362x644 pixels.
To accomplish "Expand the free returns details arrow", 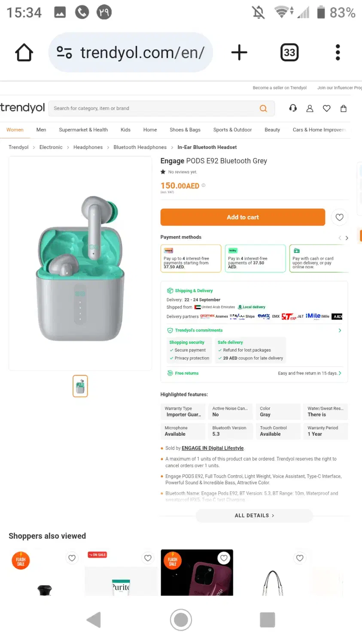I will pyautogui.click(x=340, y=374).
